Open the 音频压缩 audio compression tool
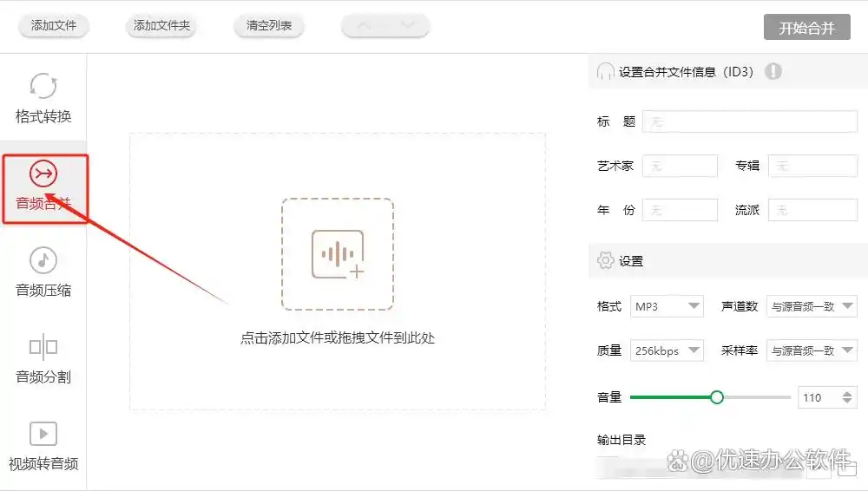Viewport: 868px width, 491px height. click(43, 272)
